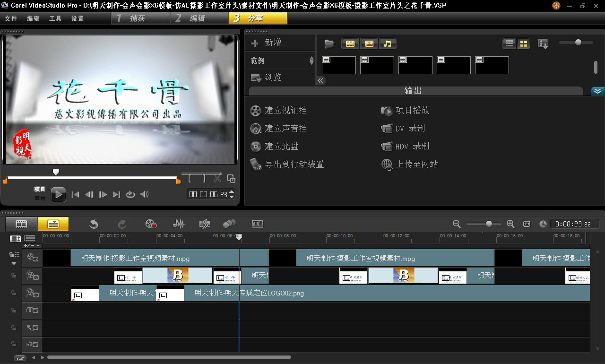This screenshot has width=605, height=364.
Task: Click the play button in preview
Action: click(x=58, y=194)
